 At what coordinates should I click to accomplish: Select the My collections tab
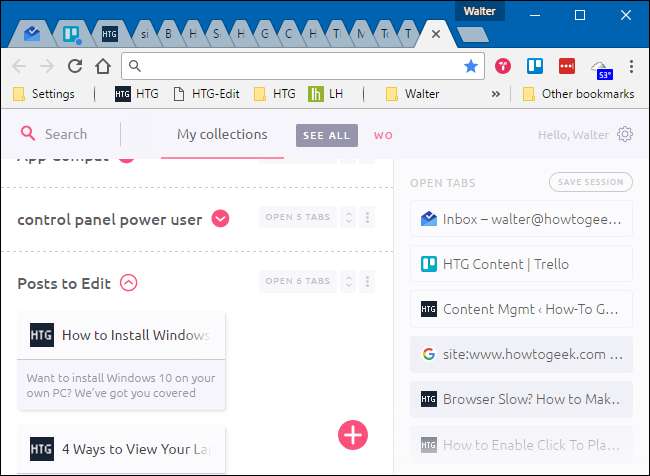[x=222, y=134]
